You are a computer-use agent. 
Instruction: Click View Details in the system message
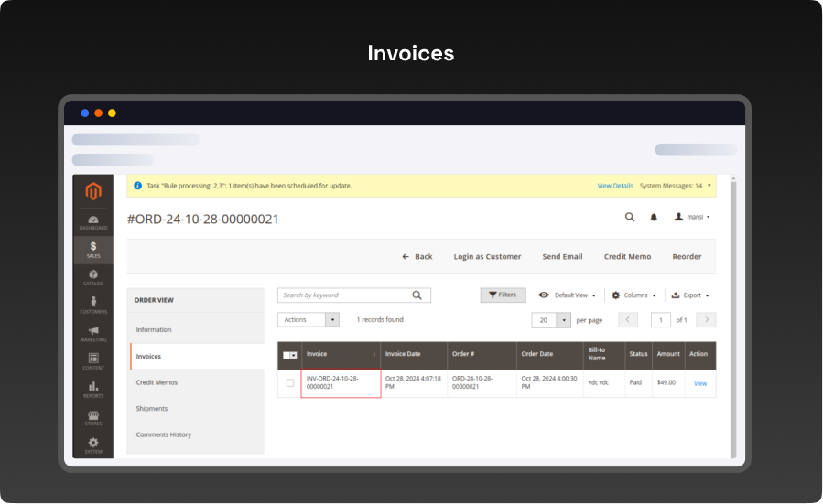click(615, 186)
